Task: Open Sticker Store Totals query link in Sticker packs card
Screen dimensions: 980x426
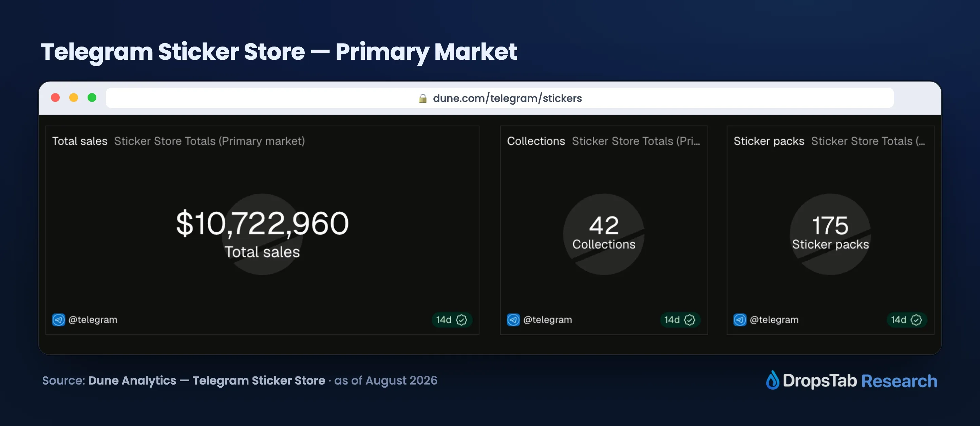Action: [868, 141]
